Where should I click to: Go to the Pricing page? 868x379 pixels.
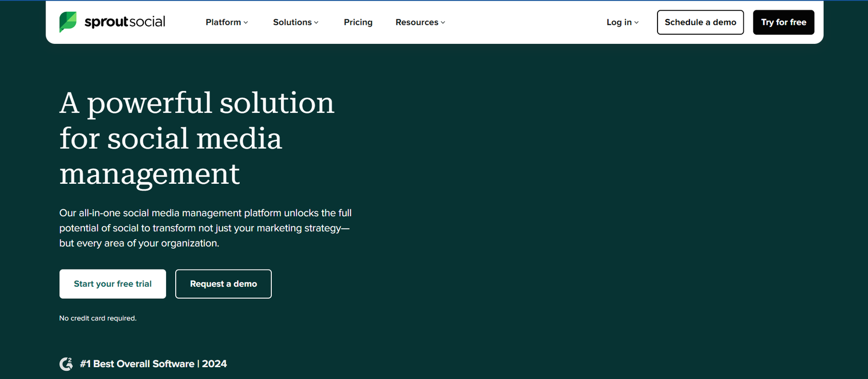point(358,22)
